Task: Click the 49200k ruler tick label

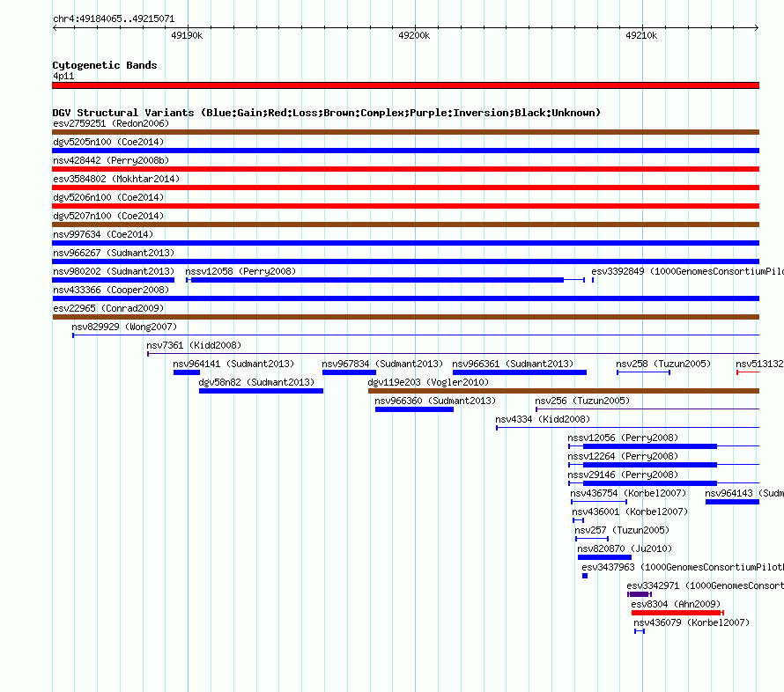Action: [414, 35]
